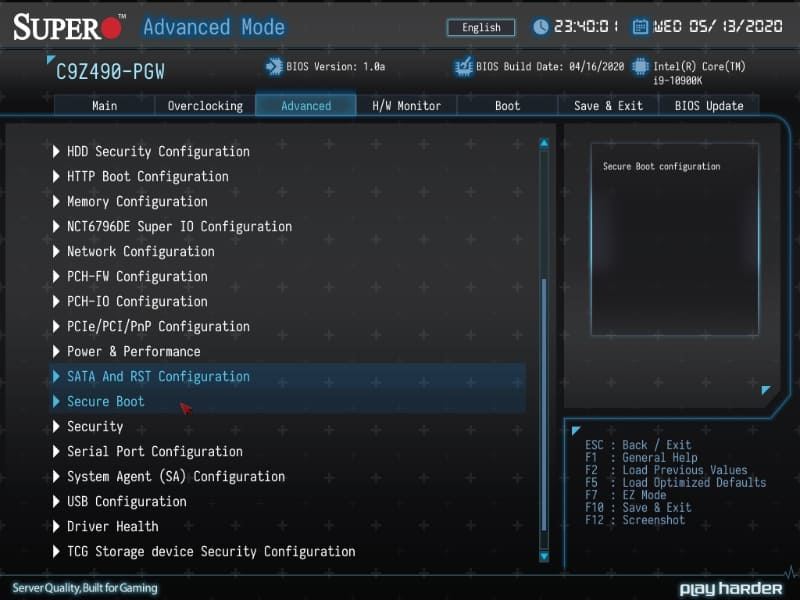Click the BIOS Version arrow icon
This screenshot has width=800, height=600.
coord(273,68)
